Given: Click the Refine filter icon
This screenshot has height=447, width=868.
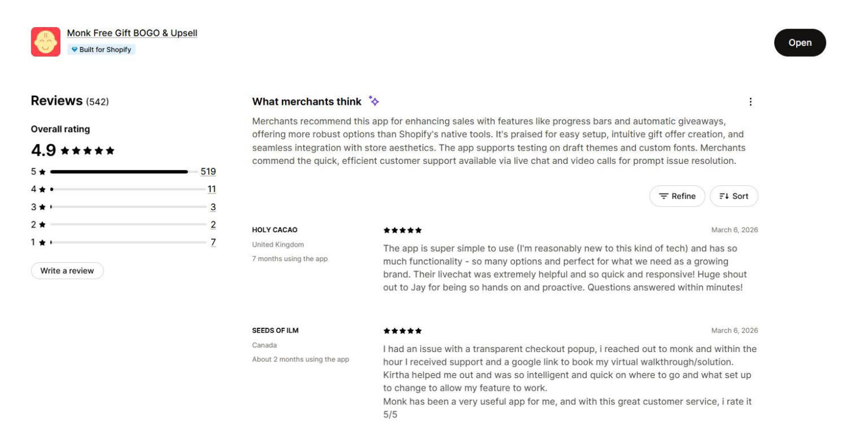Looking at the screenshot, I should (664, 196).
